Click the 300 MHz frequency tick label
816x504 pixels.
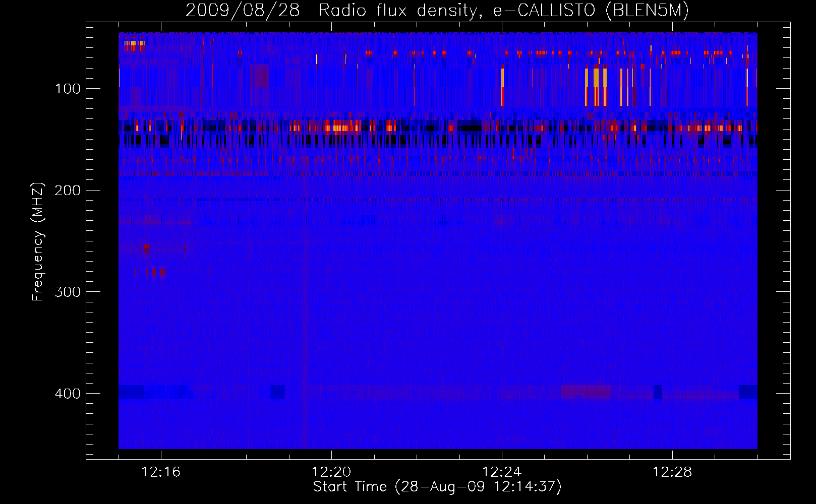(68, 292)
